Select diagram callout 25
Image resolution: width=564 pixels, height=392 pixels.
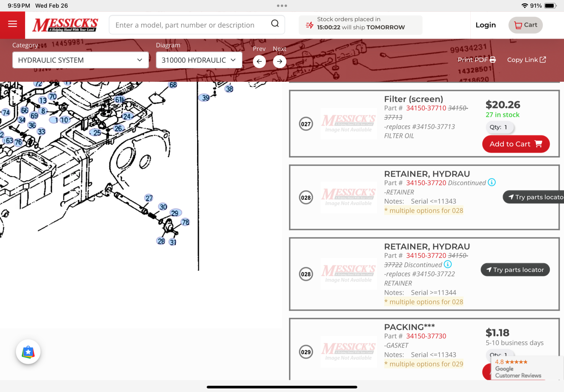point(97,133)
